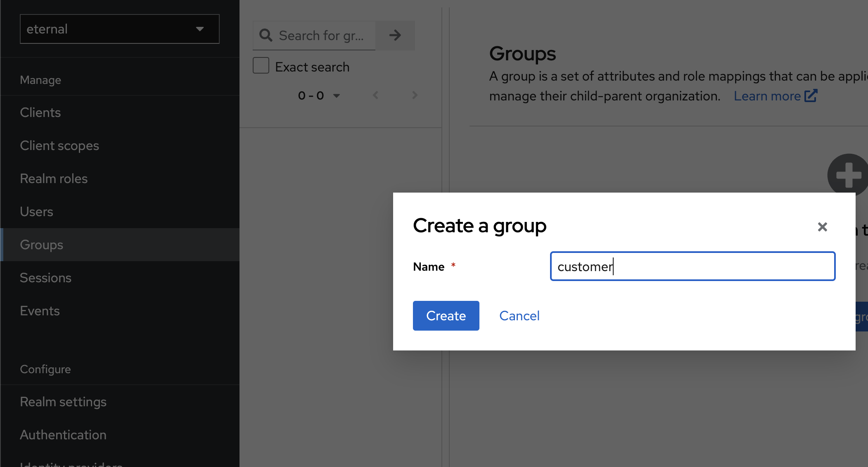Open Realm settings
868x467 pixels.
120,402
